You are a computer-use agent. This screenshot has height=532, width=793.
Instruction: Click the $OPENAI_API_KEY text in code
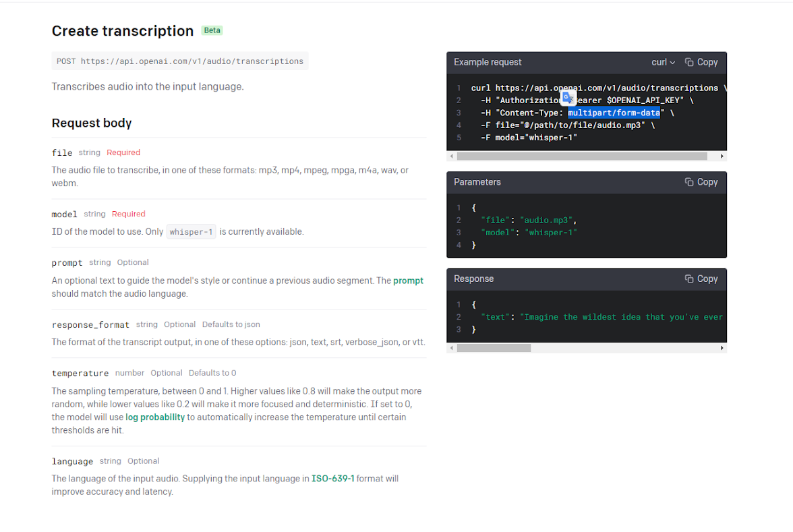click(x=645, y=100)
